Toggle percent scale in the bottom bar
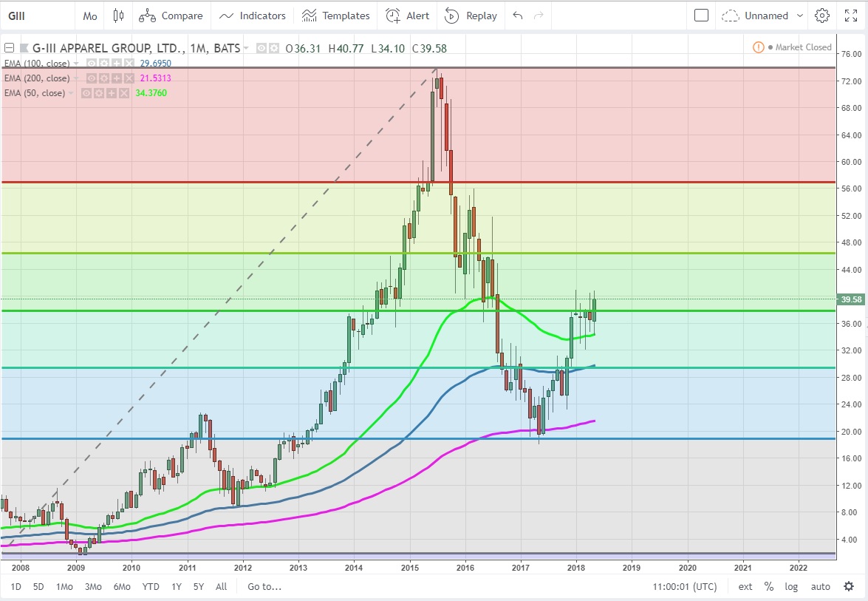 [769, 586]
